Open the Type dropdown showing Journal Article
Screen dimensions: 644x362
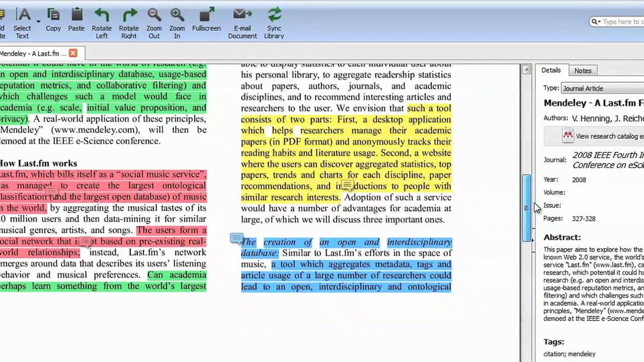(602, 88)
